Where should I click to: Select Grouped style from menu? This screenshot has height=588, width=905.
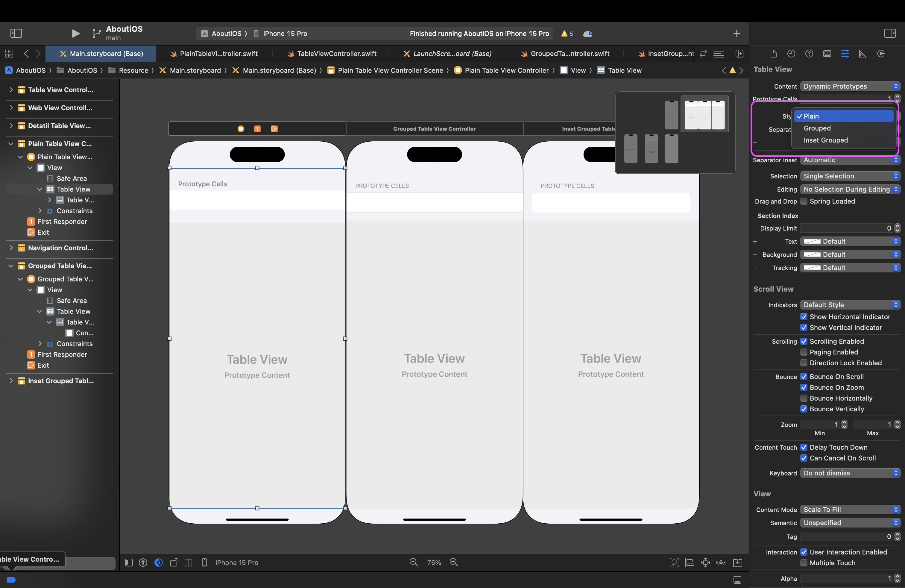click(x=817, y=128)
